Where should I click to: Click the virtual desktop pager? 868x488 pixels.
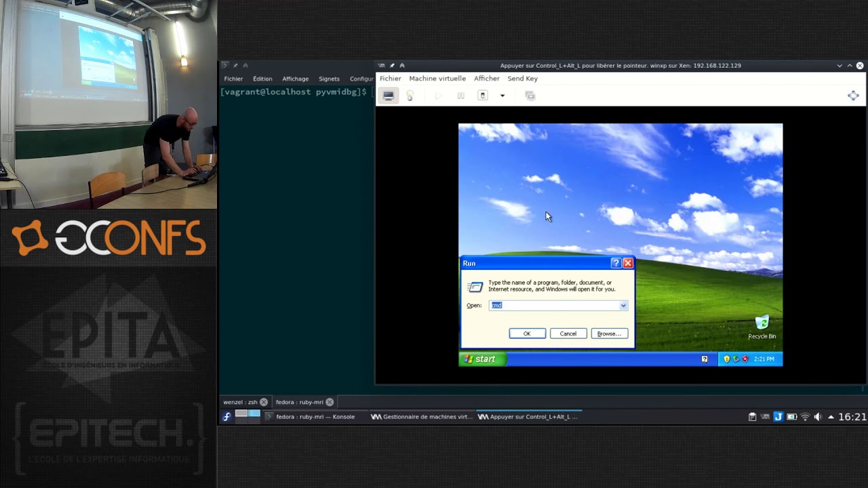(248, 417)
